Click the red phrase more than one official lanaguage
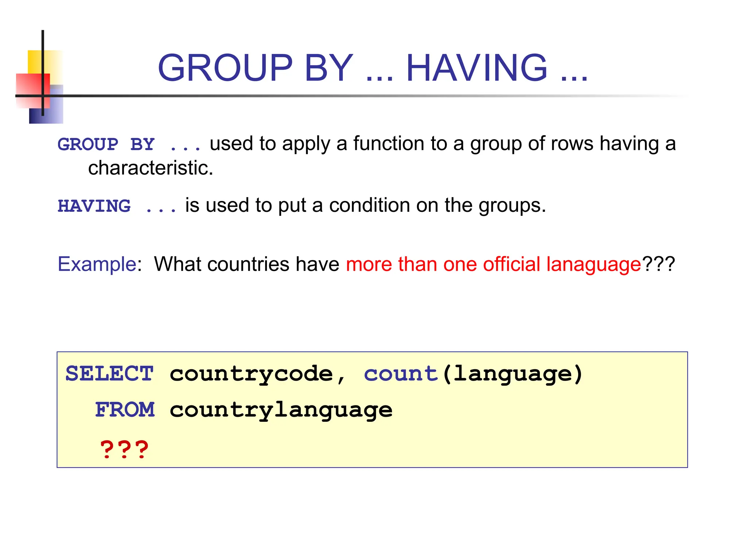The image size is (747, 560). pos(493,264)
